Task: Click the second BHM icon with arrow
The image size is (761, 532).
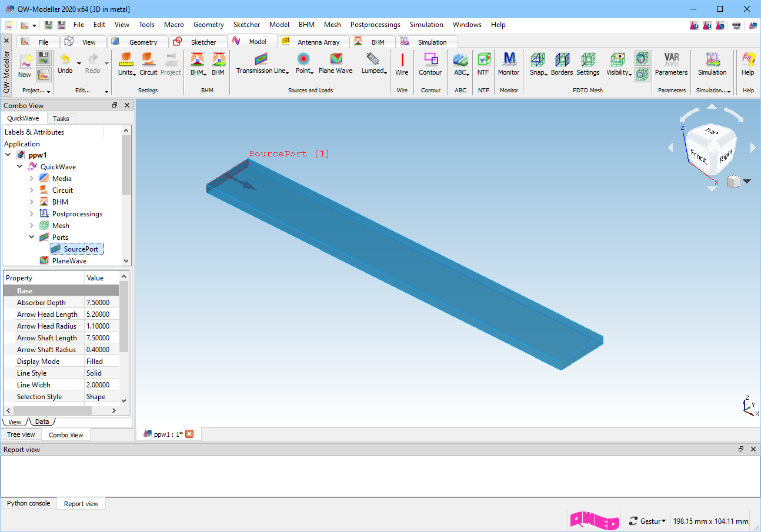Action: [x=218, y=65]
